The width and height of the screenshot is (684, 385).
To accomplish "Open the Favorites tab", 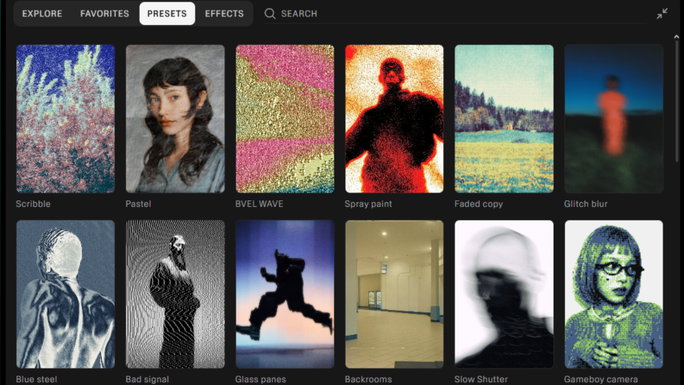I will click(x=105, y=14).
